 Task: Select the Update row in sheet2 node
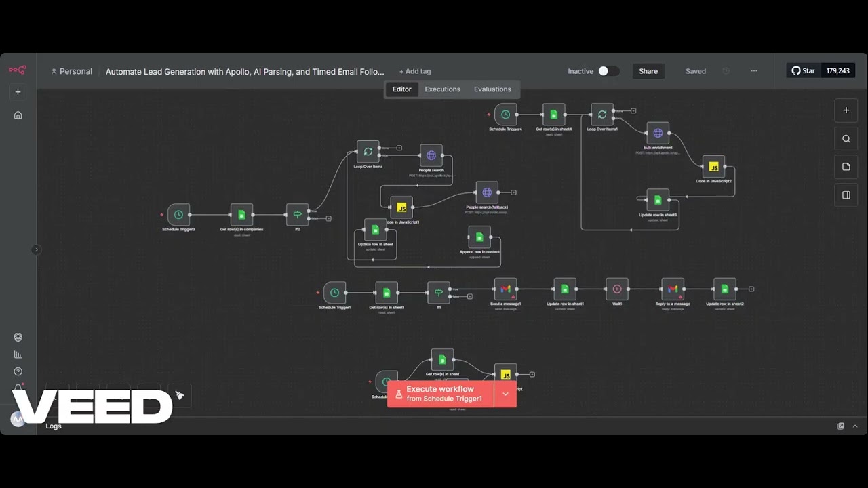[x=725, y=289]
